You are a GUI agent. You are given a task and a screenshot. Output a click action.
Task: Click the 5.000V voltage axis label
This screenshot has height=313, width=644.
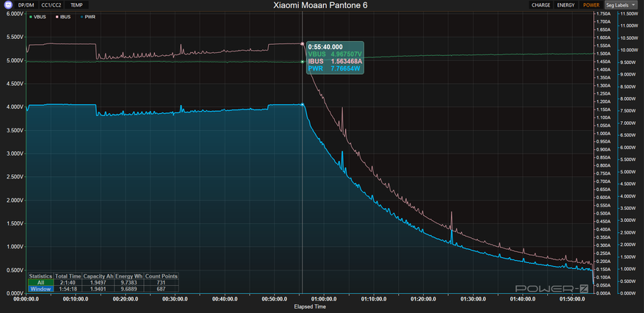coord(13,60)
